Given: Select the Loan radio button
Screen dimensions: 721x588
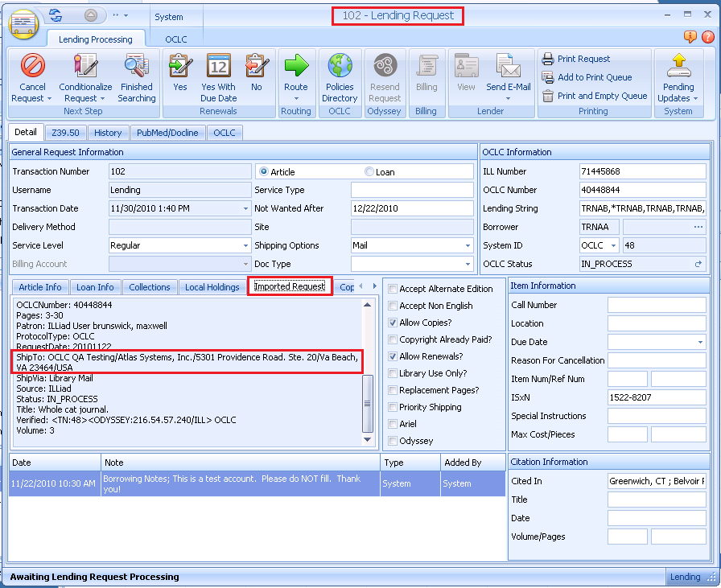Looking at the screenshot, I should coord(370,172).
